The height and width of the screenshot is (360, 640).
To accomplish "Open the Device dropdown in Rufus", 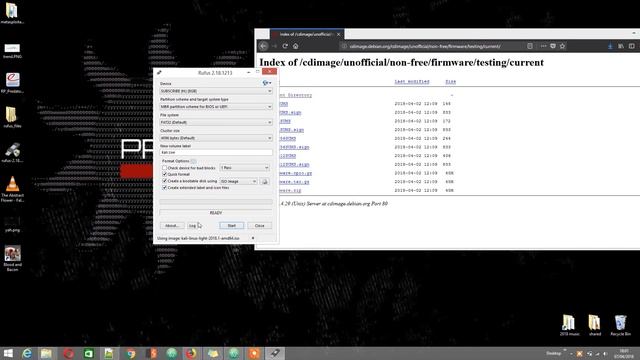I will (x=216, y=91).
